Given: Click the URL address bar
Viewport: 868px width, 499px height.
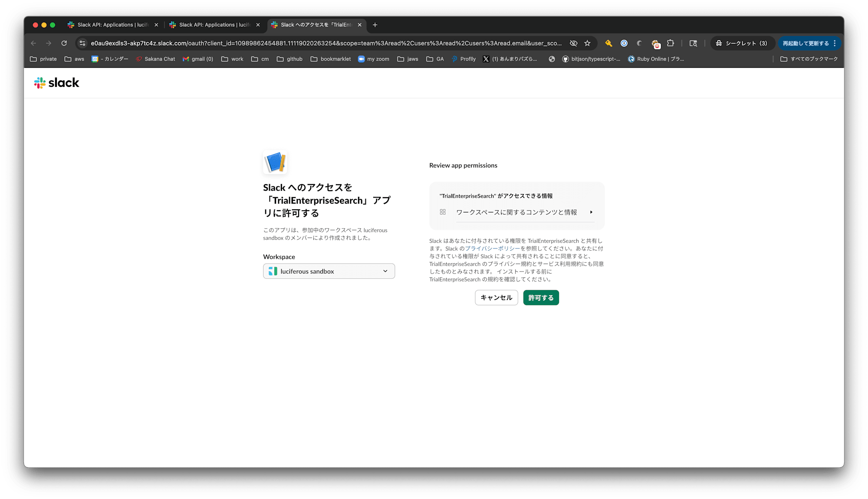Looking at the screenshot, I should tap(326, 43).
